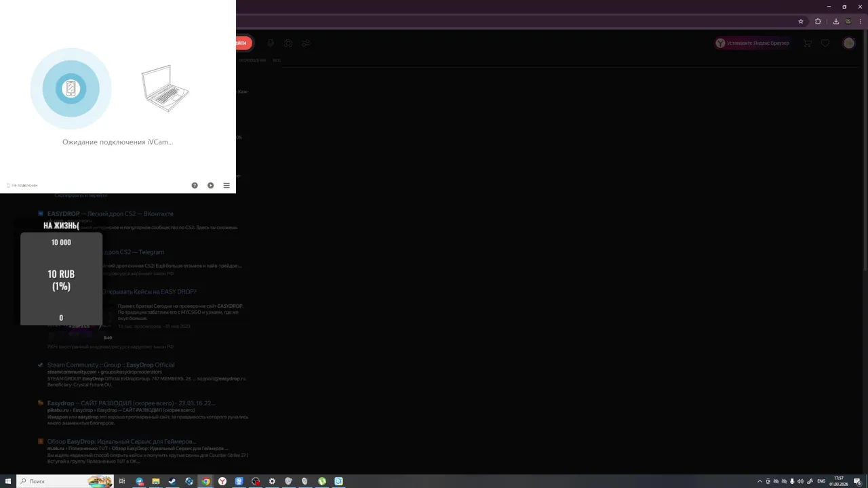
Task: Open favorites heart icon on Yandex
Action: [x=825, y=43]
